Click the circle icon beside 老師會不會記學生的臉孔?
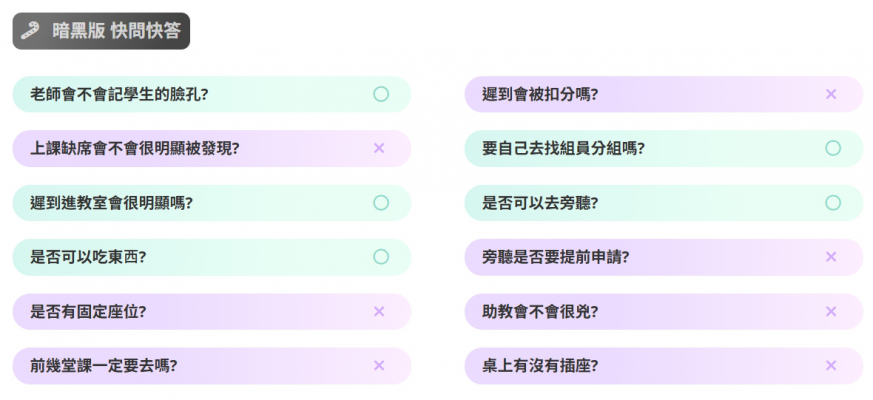The image size is (873, 400). (x=380, y=94)
